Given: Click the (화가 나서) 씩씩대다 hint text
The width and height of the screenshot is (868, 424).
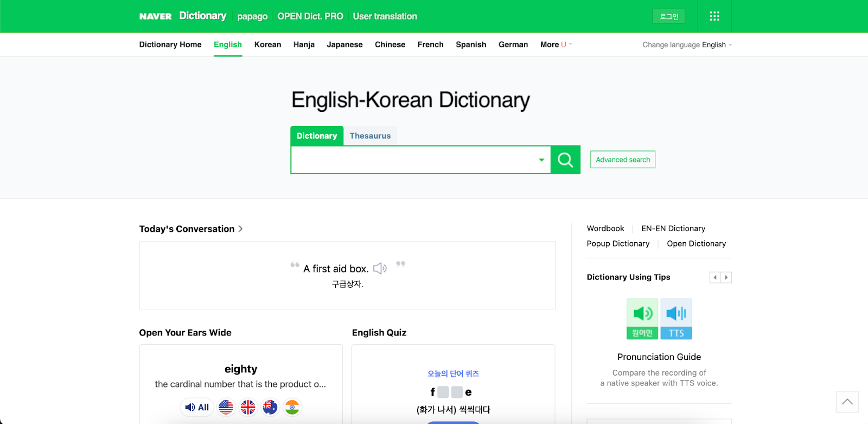Looking at the screenshot, I should [454, 409].
